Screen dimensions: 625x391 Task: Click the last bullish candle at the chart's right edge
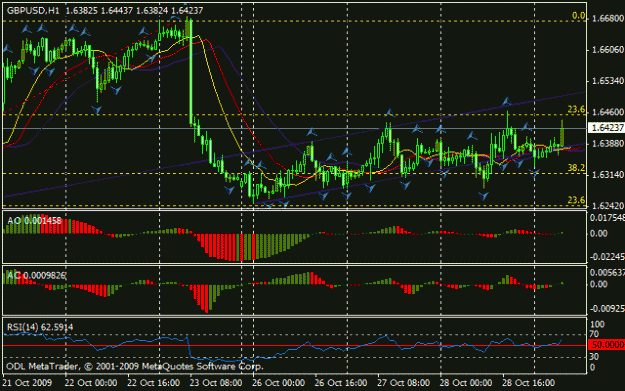pyautogui.click(x=562, y=134)
